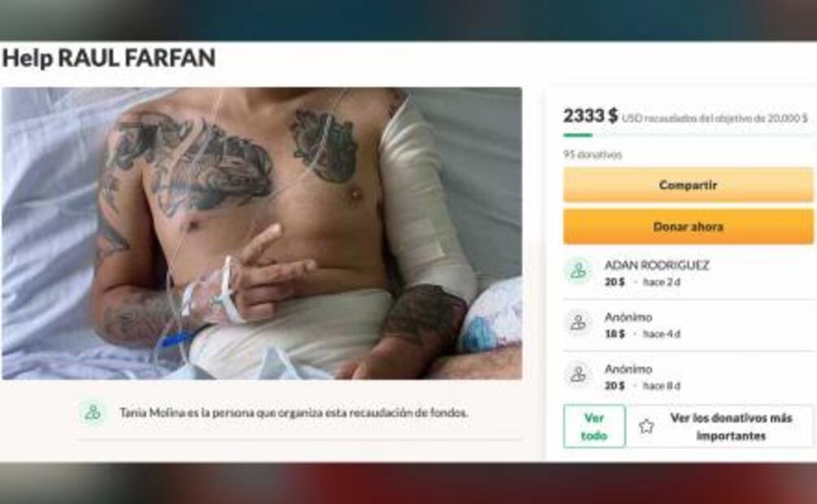This screenshot has height=504, width=817.
Task: Click the Compartir button
Action: [688, 185]
